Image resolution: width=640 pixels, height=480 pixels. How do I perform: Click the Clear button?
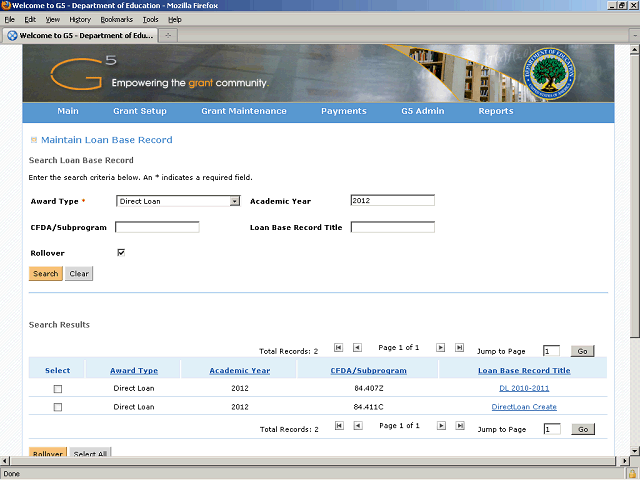79,273
